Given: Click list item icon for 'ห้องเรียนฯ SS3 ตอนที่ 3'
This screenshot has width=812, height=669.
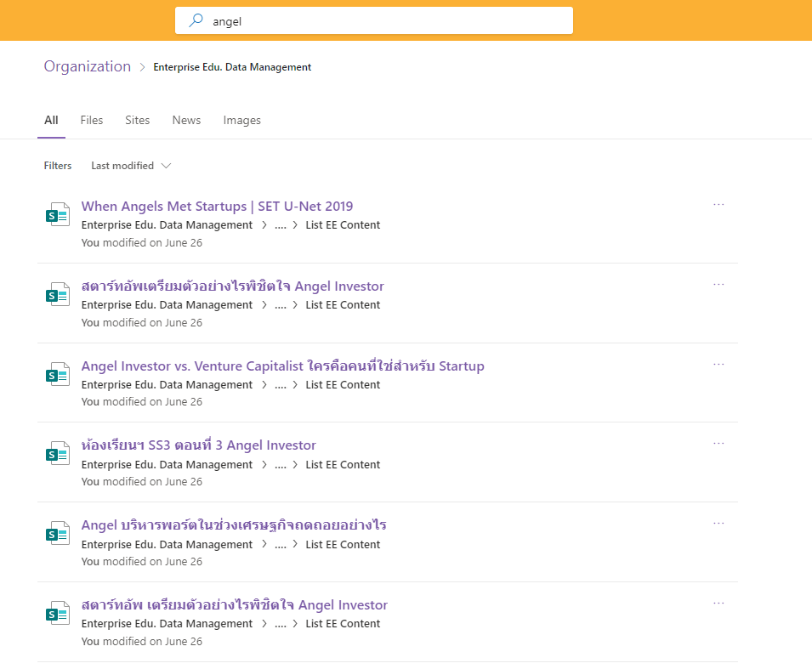Looking at the screenshot, I should [x=58, y=453].
